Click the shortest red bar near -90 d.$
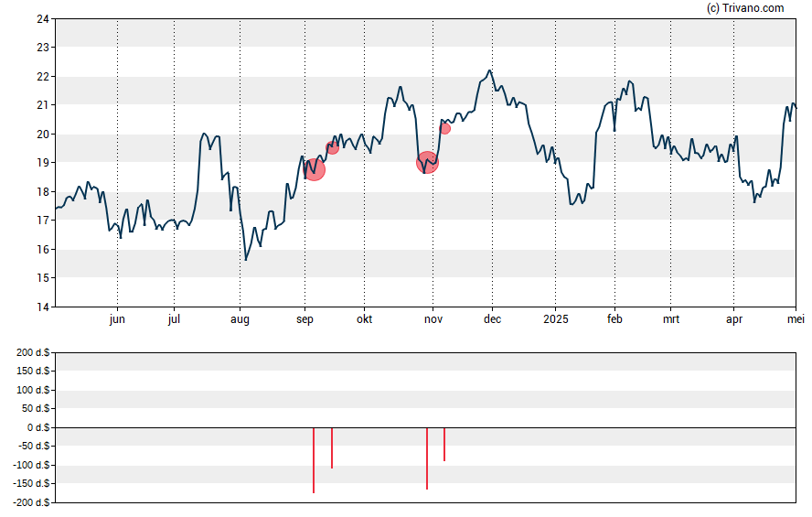This screenshot has width=812, height=517. [x=444, y=445]
